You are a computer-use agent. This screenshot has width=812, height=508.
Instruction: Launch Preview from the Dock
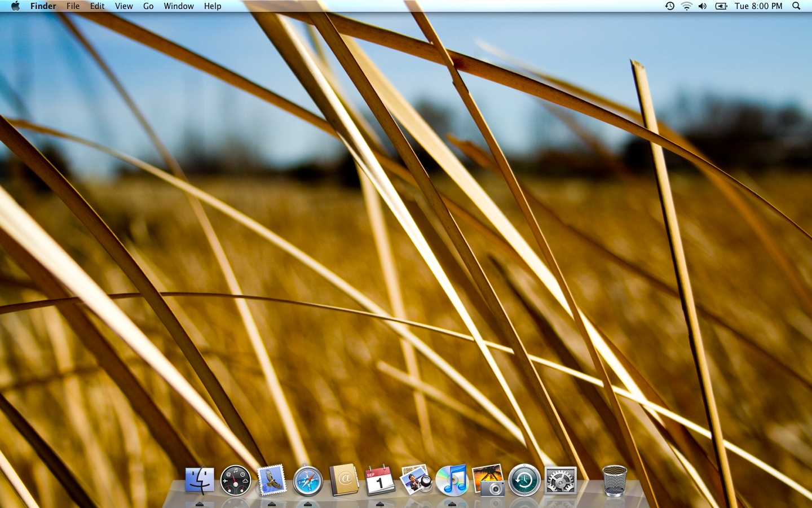pos(416,481)
